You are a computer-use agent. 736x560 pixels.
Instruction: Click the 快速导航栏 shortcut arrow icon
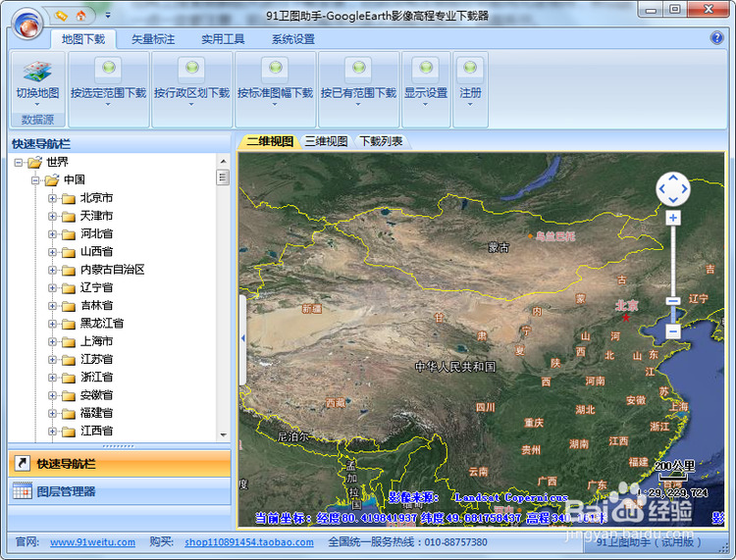pos(22,463)
